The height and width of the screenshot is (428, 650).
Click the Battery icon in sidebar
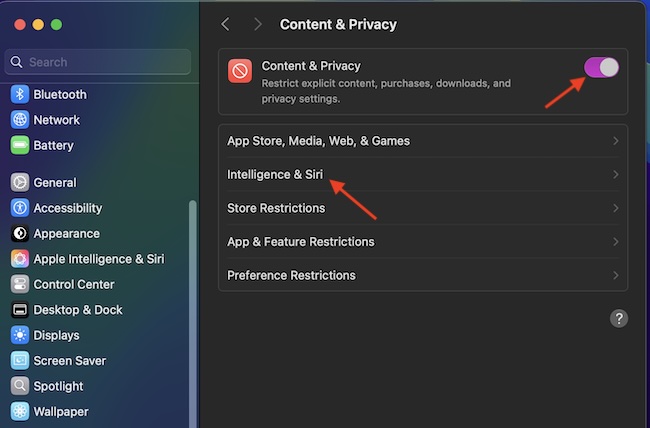tap(19, 146)
